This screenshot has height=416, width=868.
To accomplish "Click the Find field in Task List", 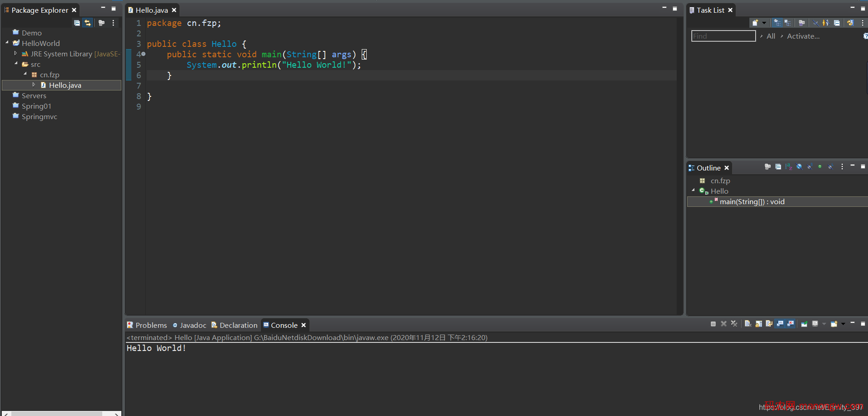I will coord(723,36).
